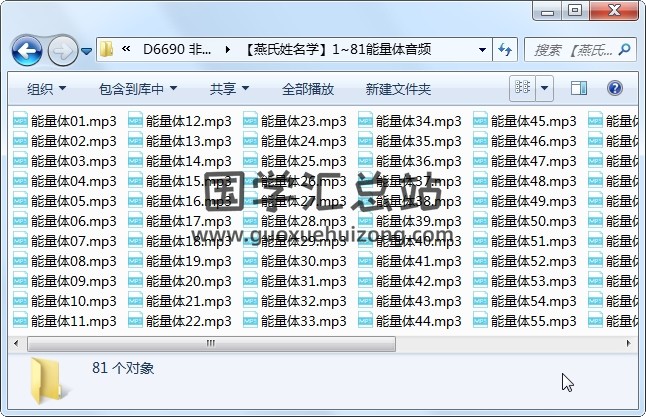The image size is (646, 417).
Task: Click icon of 能量体20.mp3
Action: [x=135, y=281]
